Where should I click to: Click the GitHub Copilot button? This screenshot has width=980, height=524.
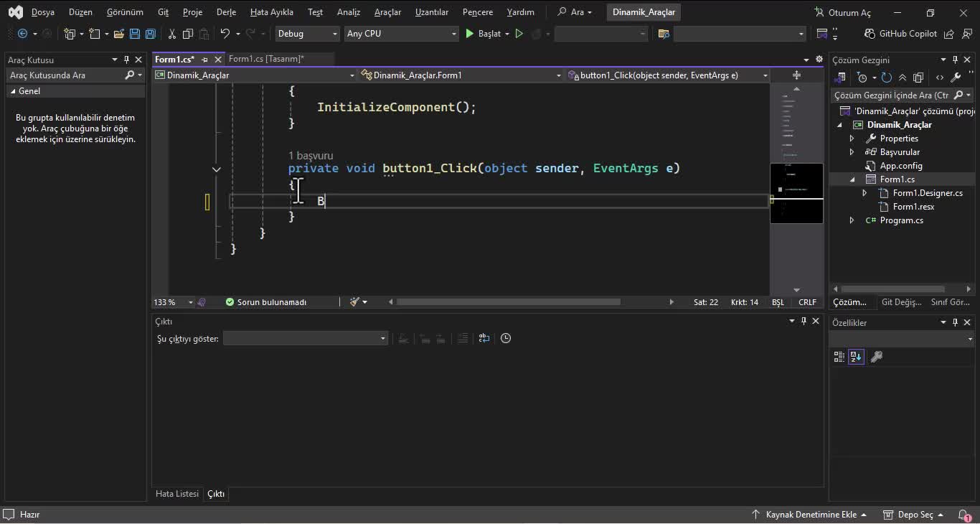click(x=901, y=34)
